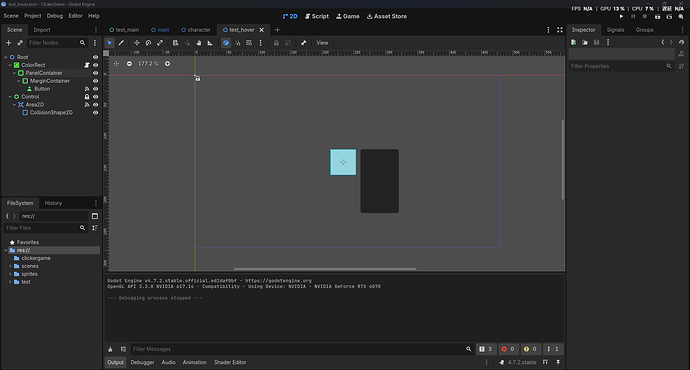Viewport: 690px width, 370px height.
Task: Select the Select Mode arrow tool
Action: point(110,43)
